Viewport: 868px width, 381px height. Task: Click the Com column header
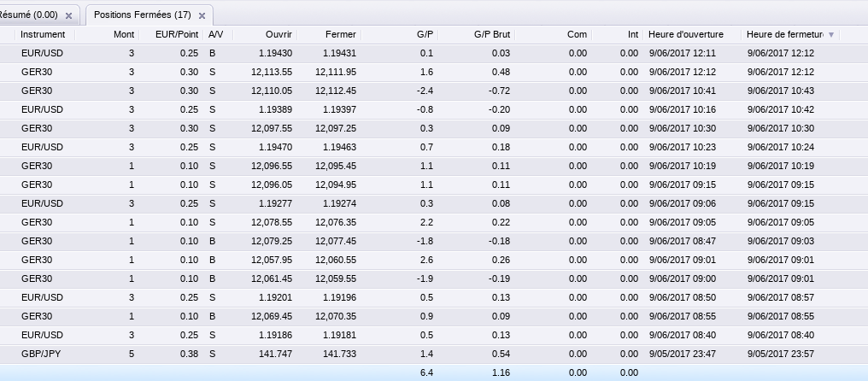[577, 35]
